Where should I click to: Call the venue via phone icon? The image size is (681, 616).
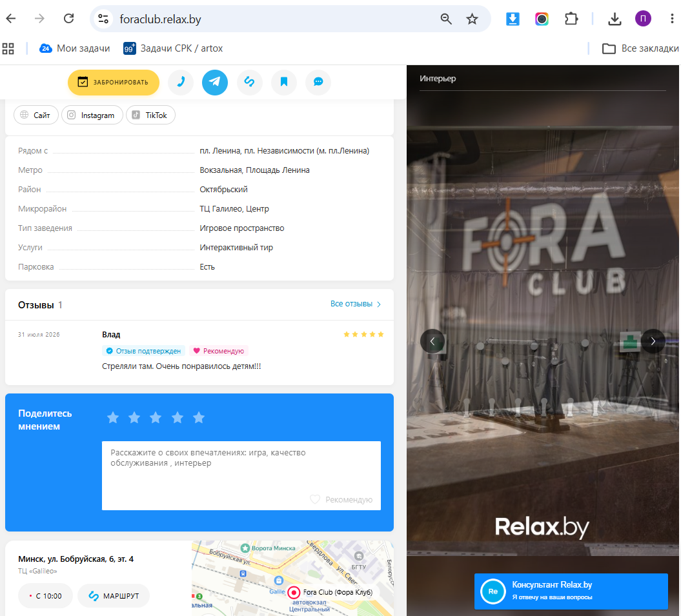(181, 82)
